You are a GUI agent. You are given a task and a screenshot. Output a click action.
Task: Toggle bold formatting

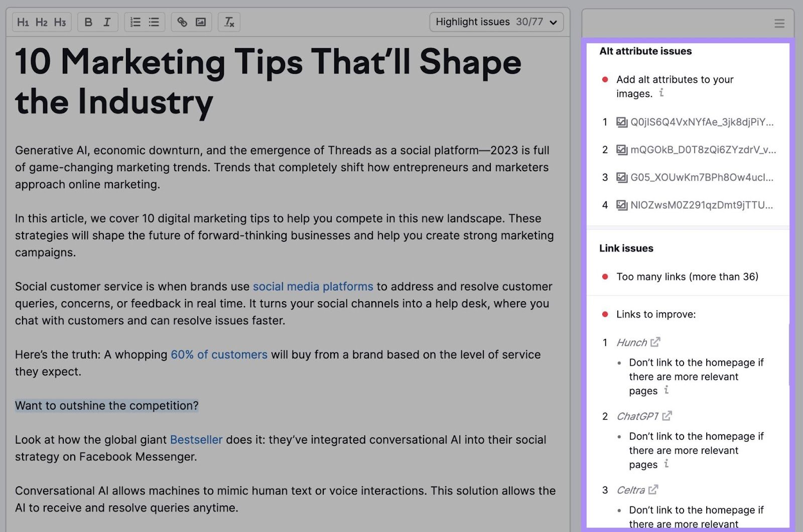(88, 22)
